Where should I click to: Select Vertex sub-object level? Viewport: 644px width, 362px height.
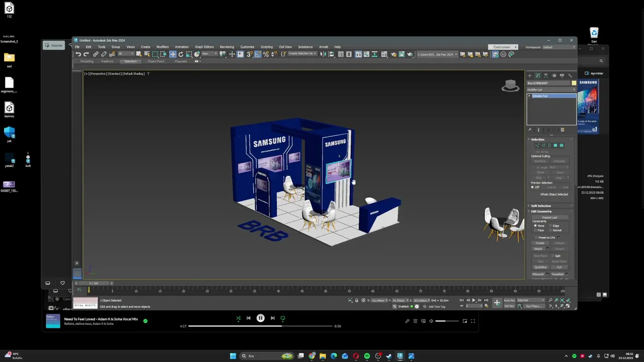(537, 145)
